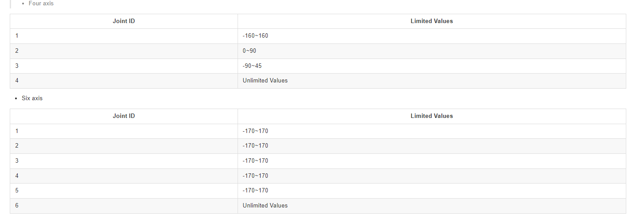Image resolution: width=644 pixels, height=223 pixels.
Task: Click Unlimited Values for joint 6
Action: 265,206
